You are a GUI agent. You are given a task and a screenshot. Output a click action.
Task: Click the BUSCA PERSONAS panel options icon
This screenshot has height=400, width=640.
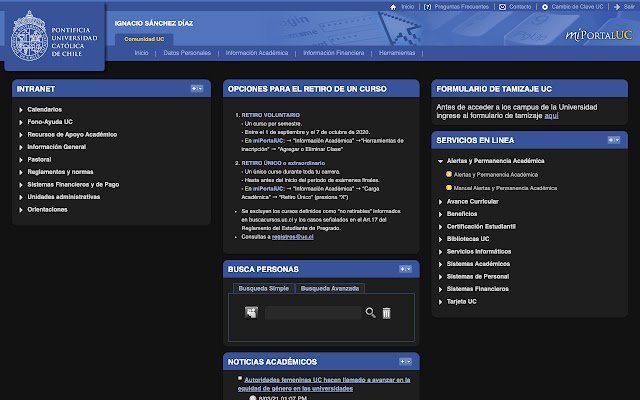point(405,269)
